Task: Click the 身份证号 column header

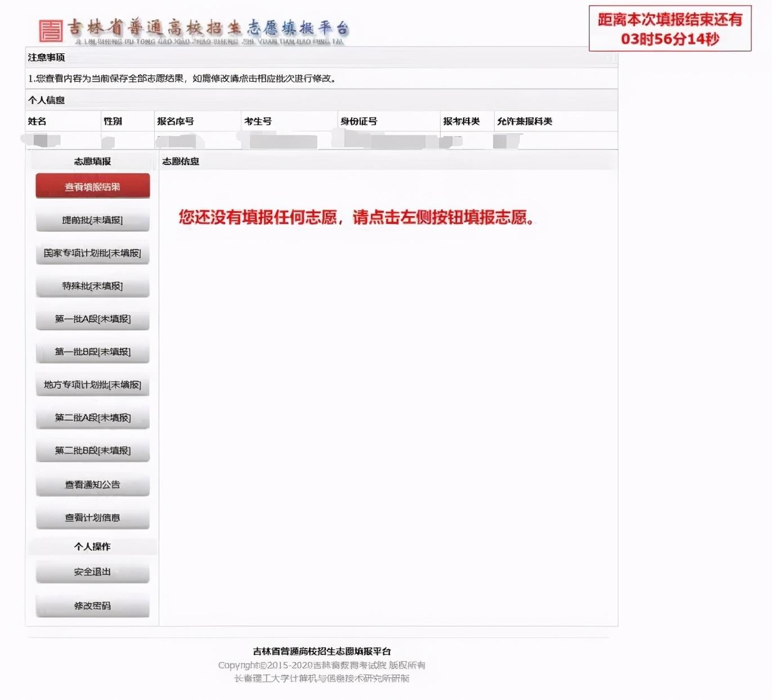Action: (x=359, y=121)
